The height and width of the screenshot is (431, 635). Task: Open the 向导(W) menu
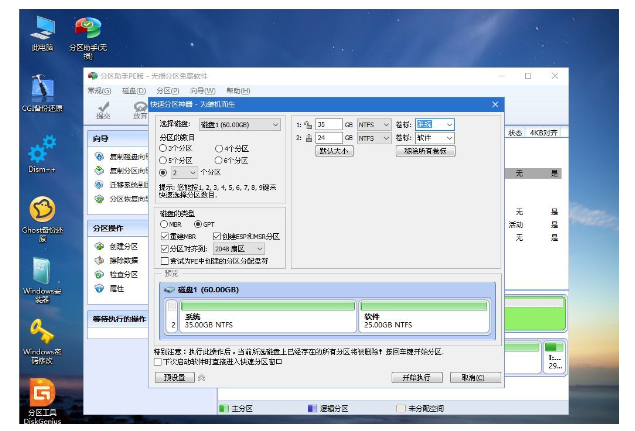click(202, 91)
